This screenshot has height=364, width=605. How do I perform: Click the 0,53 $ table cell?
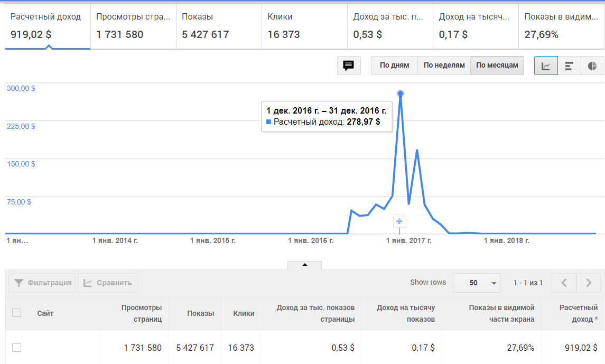343,348
